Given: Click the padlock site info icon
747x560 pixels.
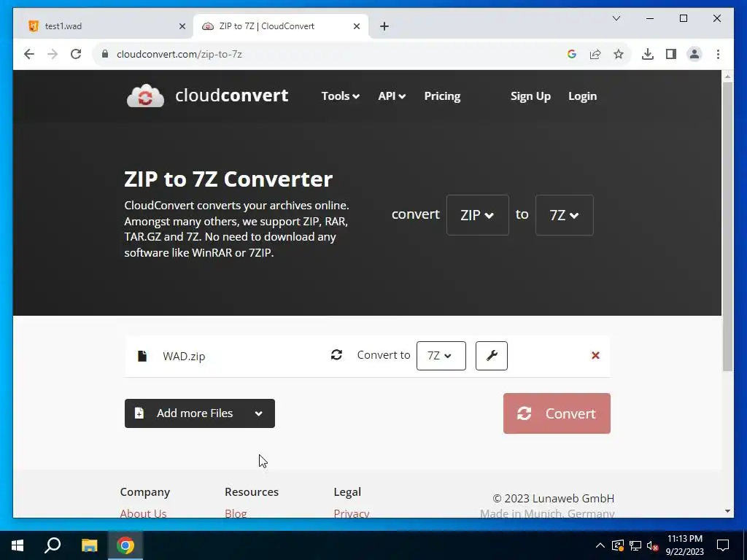Looking at the screenshot, I should coord(105,54).
